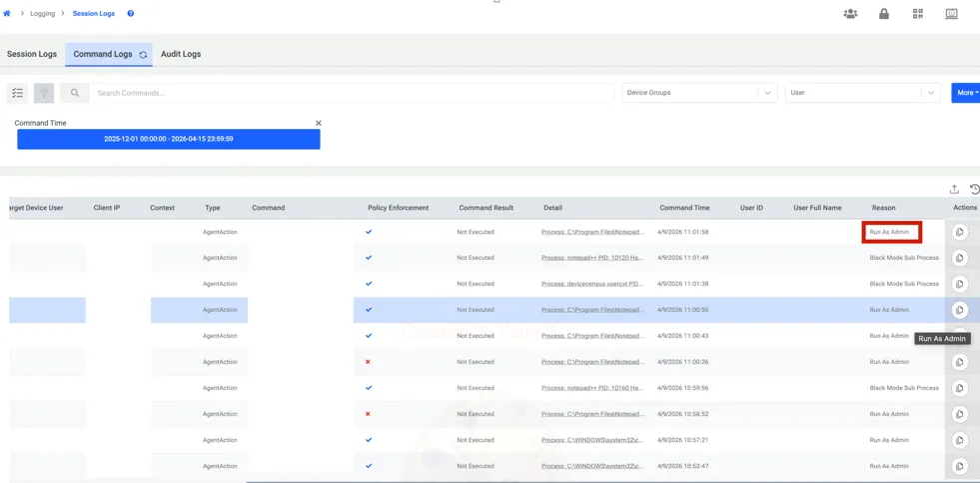
Task: Click the grayed filter toggle beside search
Action: coord(44,93)
